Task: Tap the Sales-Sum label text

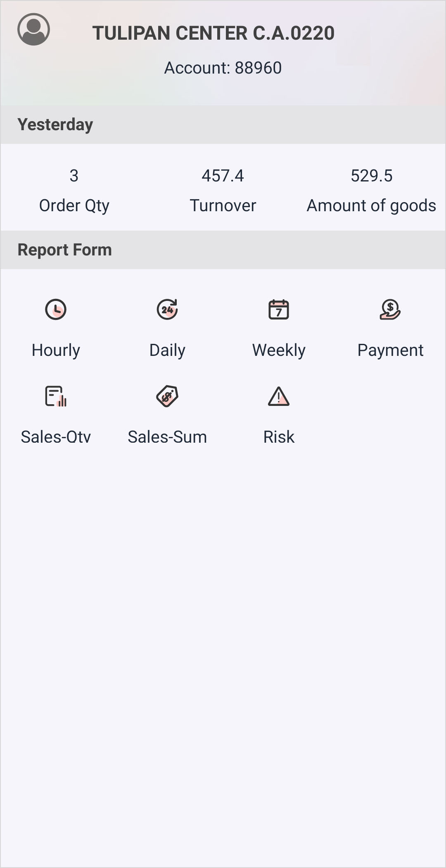Action: coord(167,437)
